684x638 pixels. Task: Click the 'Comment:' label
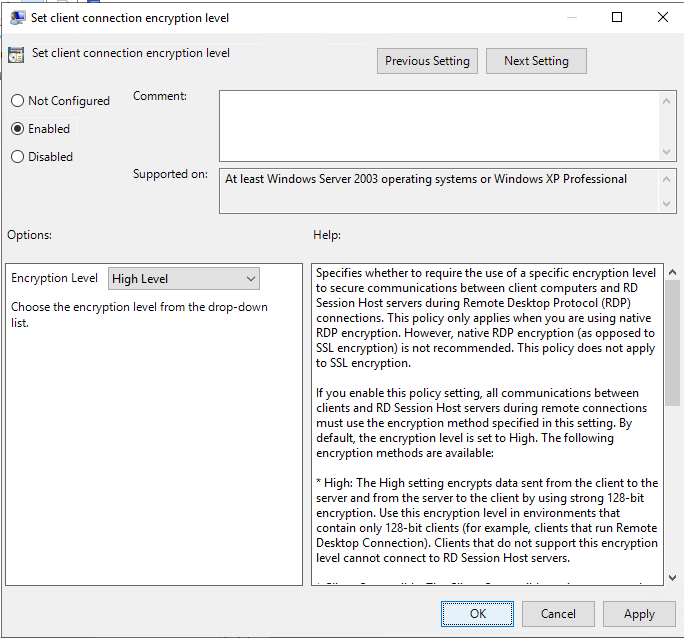pos(160,96)
